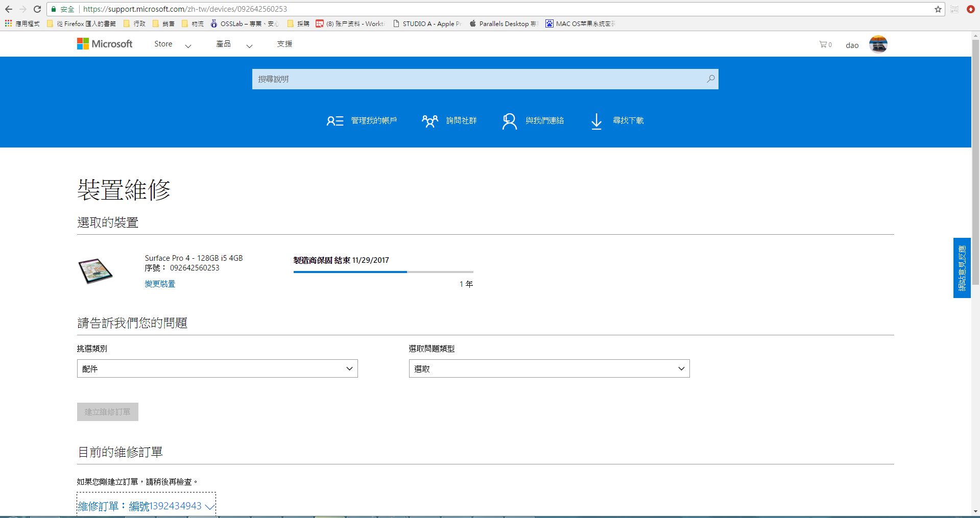Click the browser address bar URL

185,9
